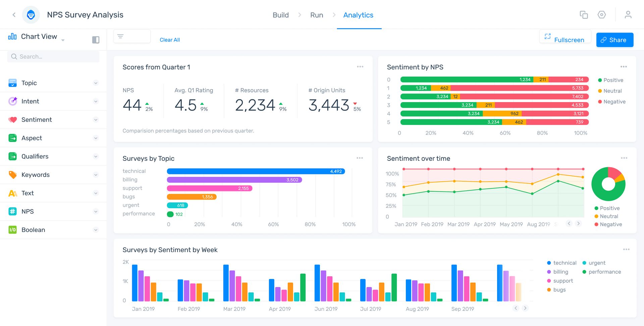Click the filter icon box
This screenshot has height=326, width=644.
click(x=132, y=37)
